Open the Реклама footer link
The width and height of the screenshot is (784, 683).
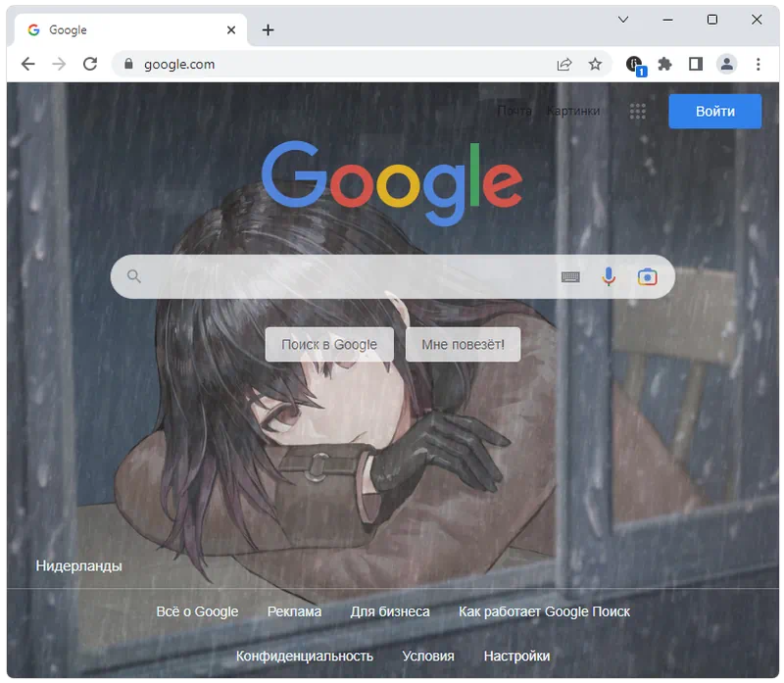tap(294, 611)
